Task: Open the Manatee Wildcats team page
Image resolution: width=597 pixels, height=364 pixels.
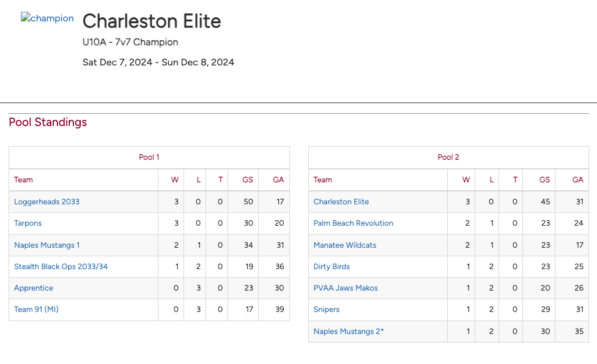Action: pyautogui.click(x=345, y=245)
